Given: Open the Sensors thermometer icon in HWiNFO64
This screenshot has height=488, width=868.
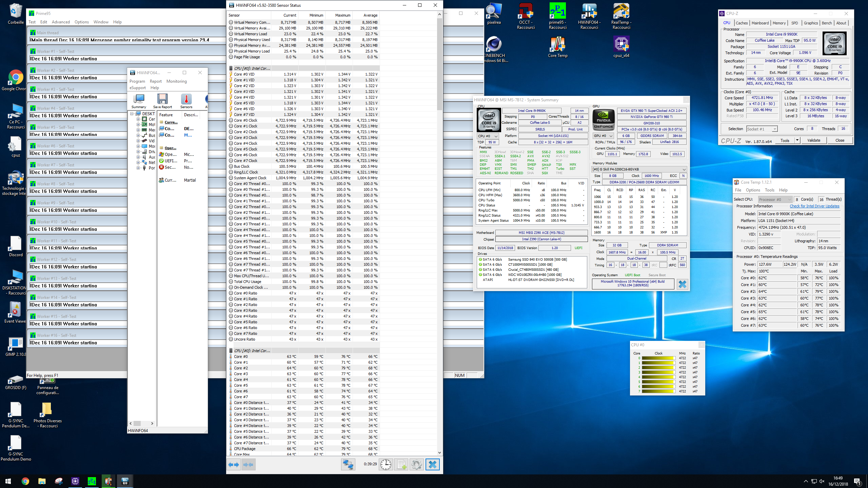Looking at the screenshot, I should (x=186, y=101).
